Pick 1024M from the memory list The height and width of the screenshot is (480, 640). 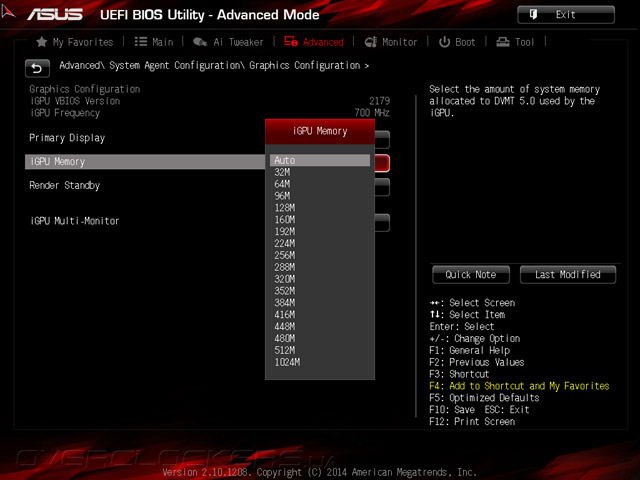click(x=287, y=362)
